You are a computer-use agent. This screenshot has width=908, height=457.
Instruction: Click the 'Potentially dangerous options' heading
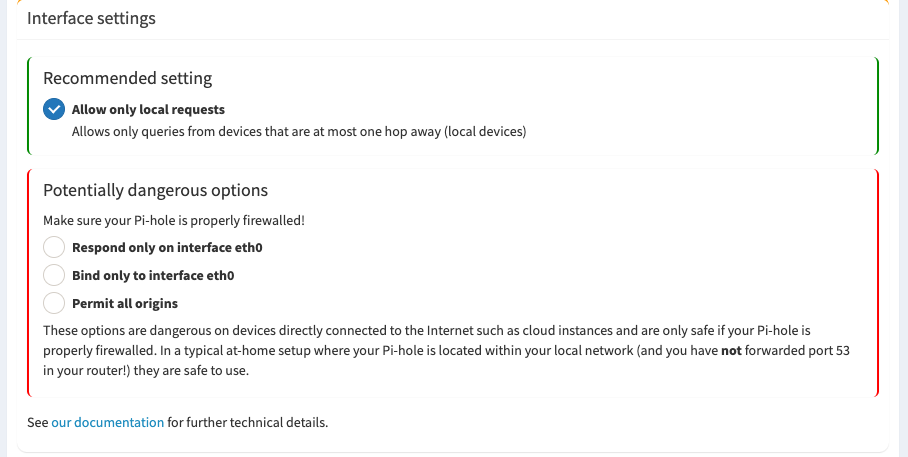pos(156,190)
